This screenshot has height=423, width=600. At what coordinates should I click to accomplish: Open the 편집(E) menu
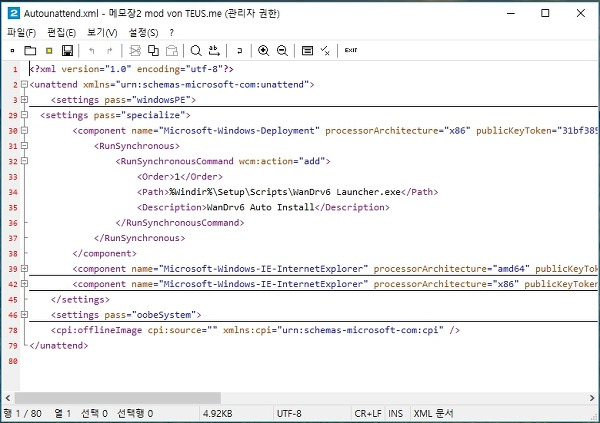coord(61,33)
